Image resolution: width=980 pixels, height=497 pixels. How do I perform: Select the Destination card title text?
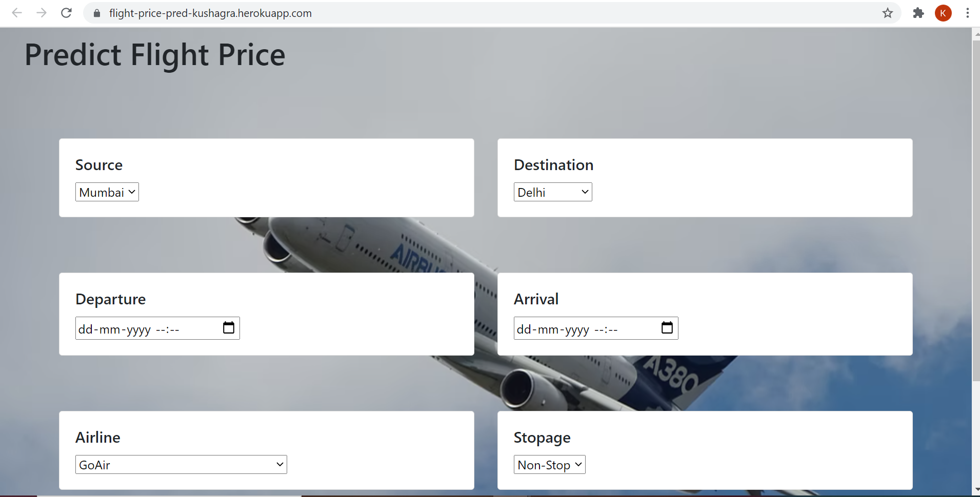553,164
